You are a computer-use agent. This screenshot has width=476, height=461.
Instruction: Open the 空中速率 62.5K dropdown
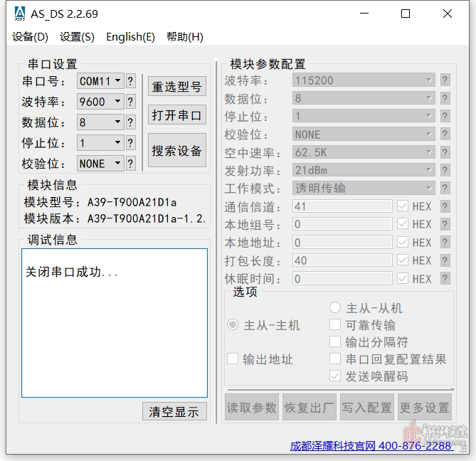(x=364, y=153)
